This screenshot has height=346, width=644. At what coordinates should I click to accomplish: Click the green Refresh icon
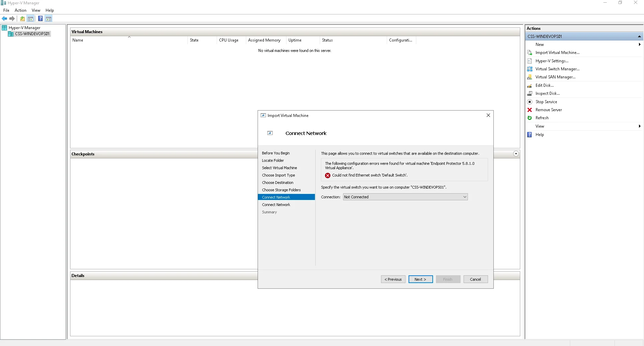(x=530, y=118)
